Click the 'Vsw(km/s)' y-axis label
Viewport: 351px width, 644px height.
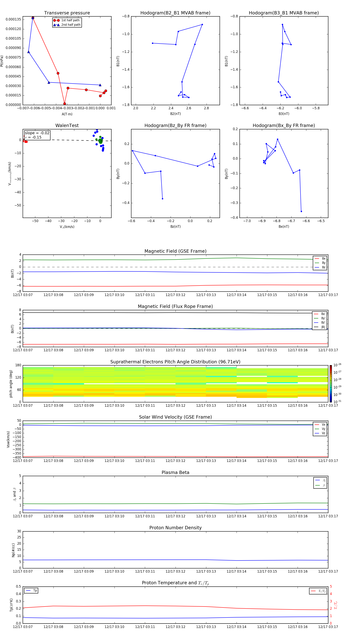point(8,439)
